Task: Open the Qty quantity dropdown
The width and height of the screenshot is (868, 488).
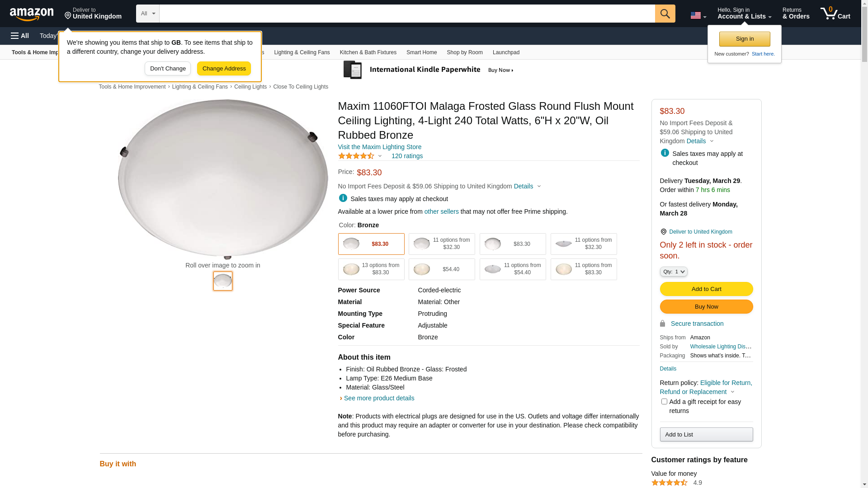Action: coord(674,272)
